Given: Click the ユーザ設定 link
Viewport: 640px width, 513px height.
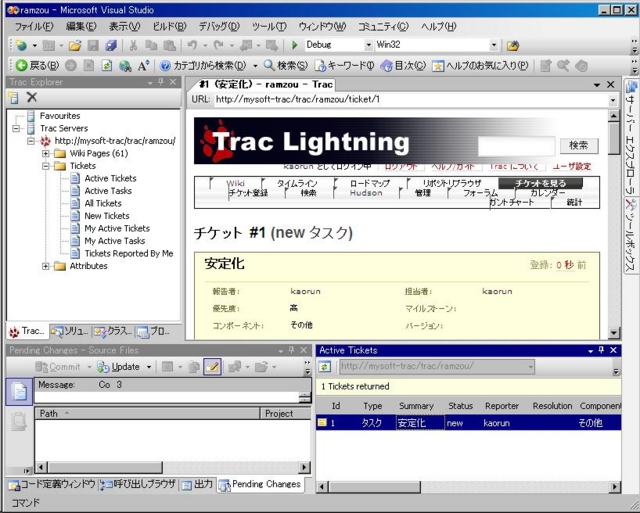Looking at the screenshot, I should tap(571, 167).
